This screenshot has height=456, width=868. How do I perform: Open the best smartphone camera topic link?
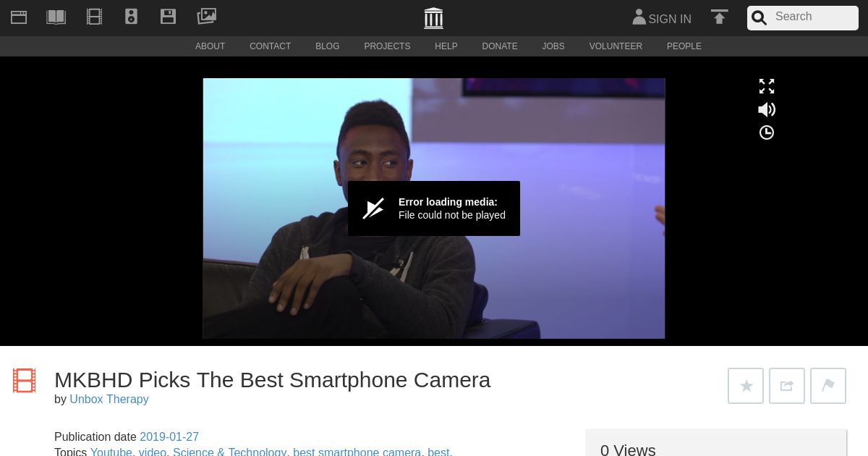tap(357, 452)
